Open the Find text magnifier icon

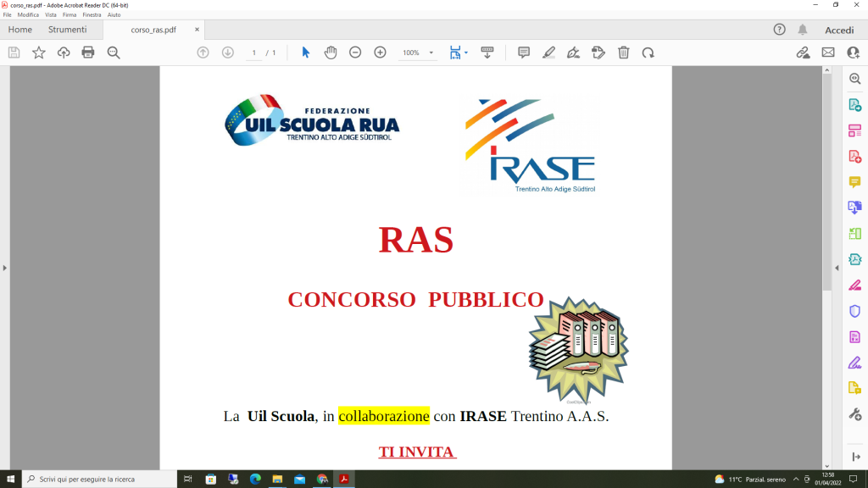tap(114, 53)
